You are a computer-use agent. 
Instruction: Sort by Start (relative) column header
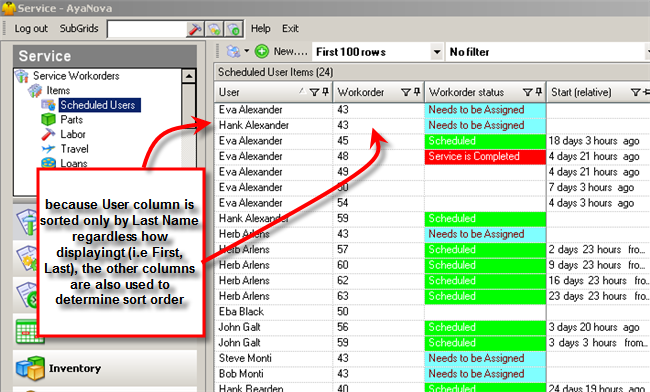[581, 92]
